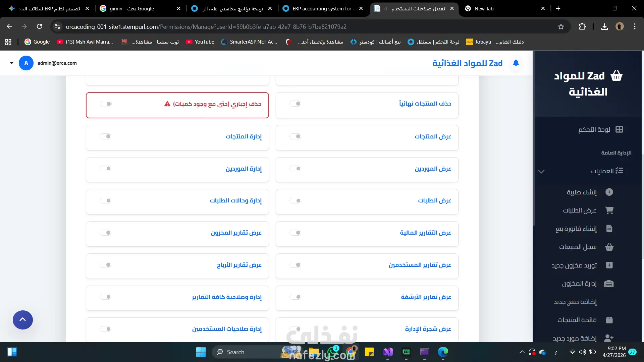This screenshot has height=362, width=644.
Task: Click the shopping basket logo icon
Action: point(616,76)
